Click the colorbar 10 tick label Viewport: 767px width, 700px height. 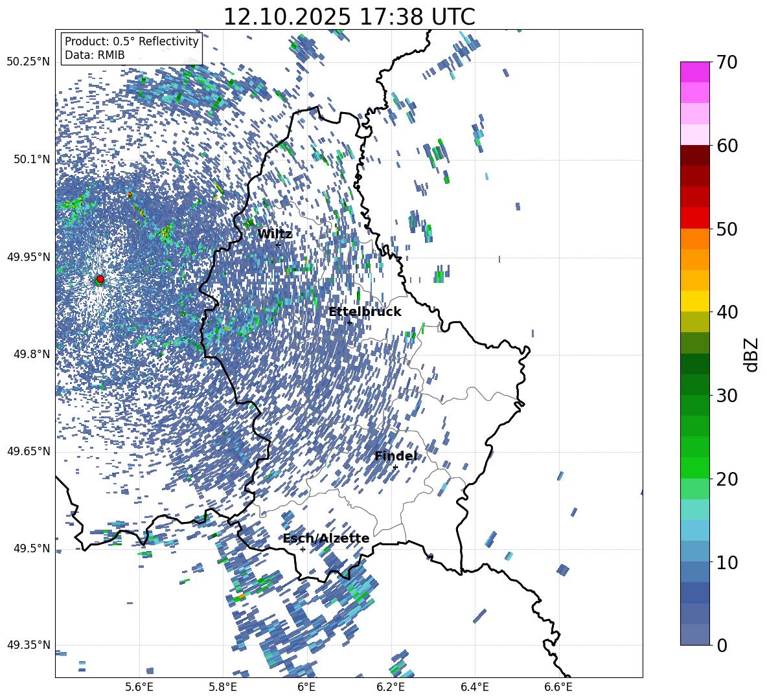tap(727, 562)
